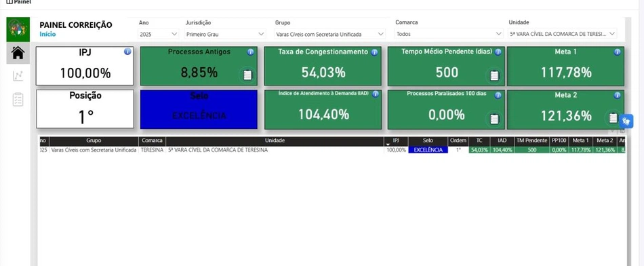The image size is (644, 266).
Task: Sort table by Meta 2 column header
Action: (605, 140)
